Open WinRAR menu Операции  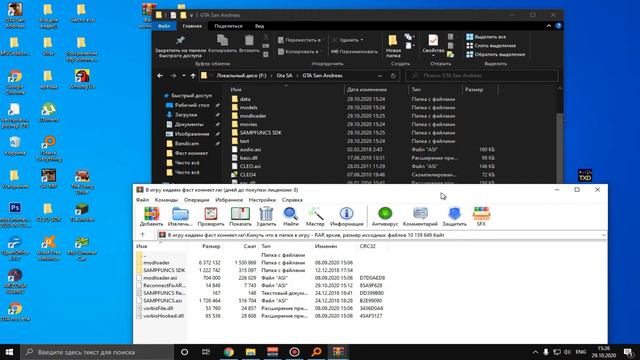[197, 200]
